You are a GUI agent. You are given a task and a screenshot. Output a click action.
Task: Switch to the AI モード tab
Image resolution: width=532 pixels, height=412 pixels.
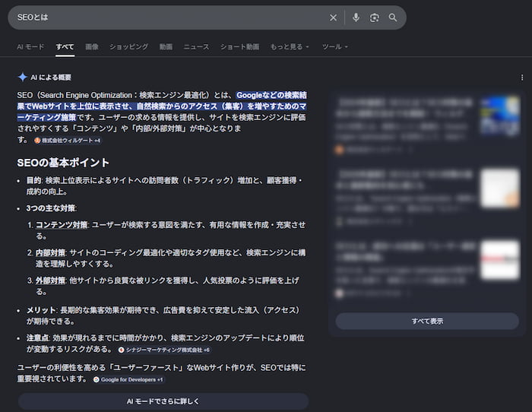pos(30,47)
